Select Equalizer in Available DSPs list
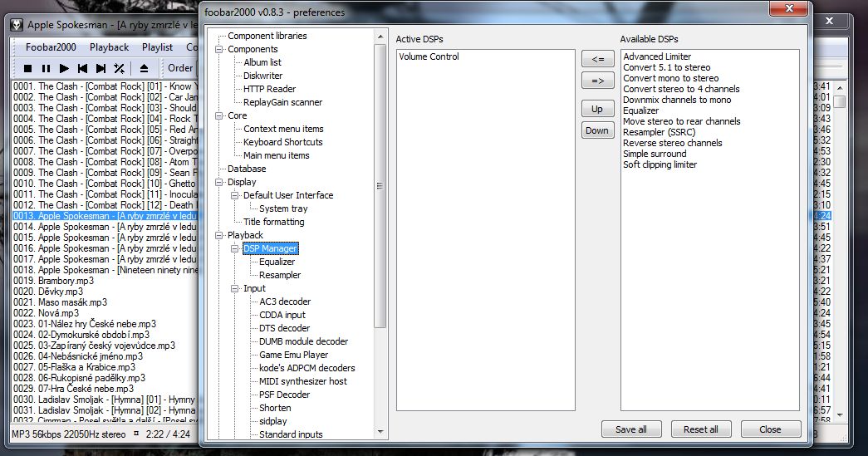Image resolution: width=868 pixels, height=456 pixels. pos(641,110)
